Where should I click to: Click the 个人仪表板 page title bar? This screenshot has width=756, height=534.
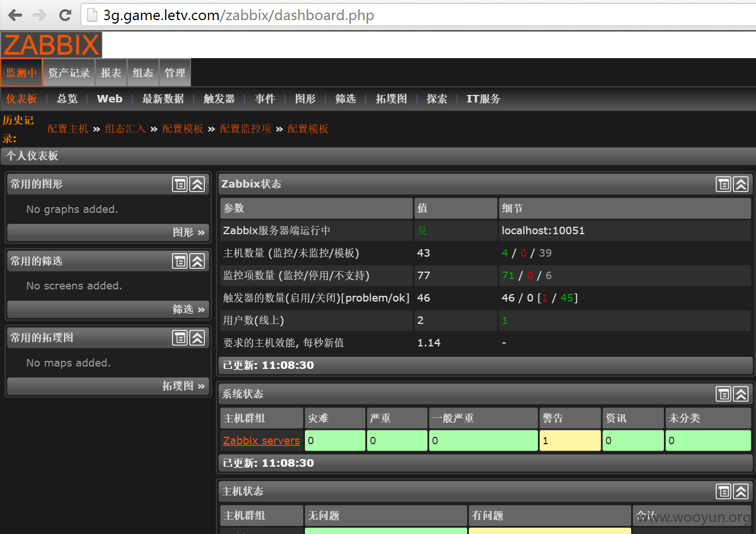coord(378,156)
